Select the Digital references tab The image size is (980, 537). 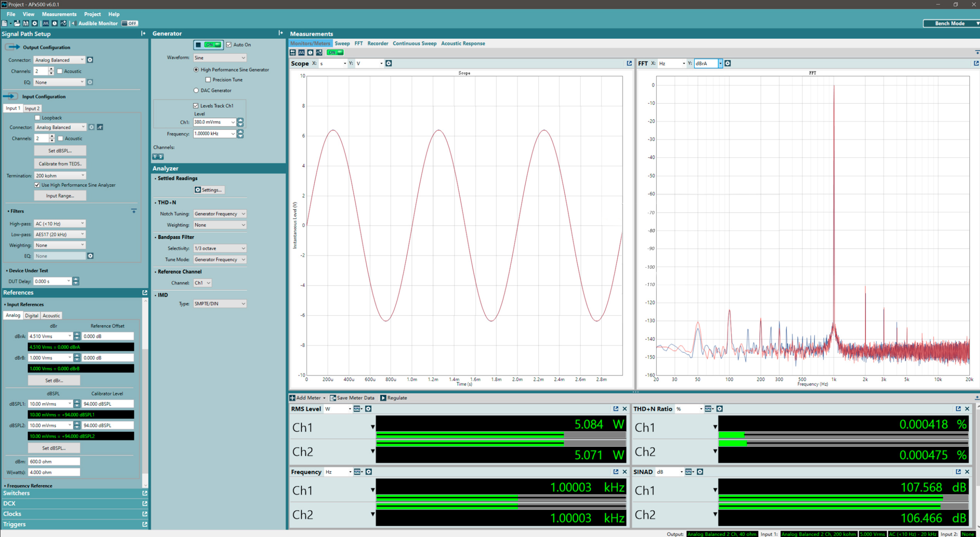click(x=31, y=315)
